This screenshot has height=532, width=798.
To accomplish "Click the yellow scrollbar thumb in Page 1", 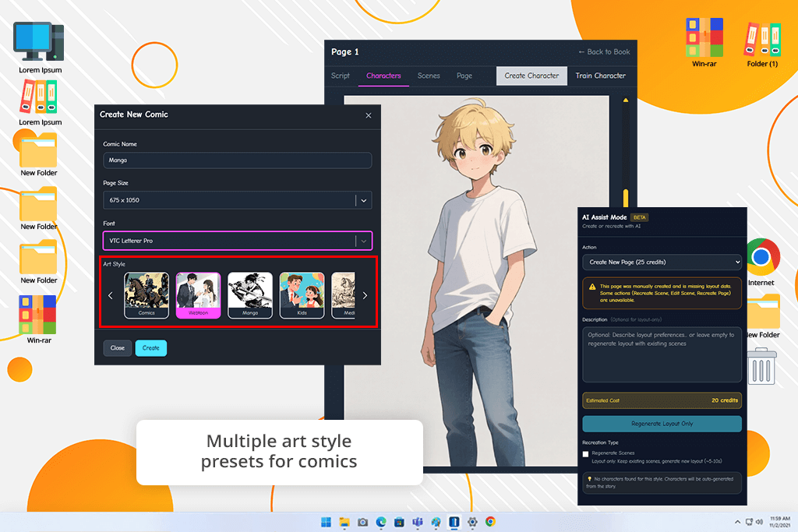I will coord(626,199).
